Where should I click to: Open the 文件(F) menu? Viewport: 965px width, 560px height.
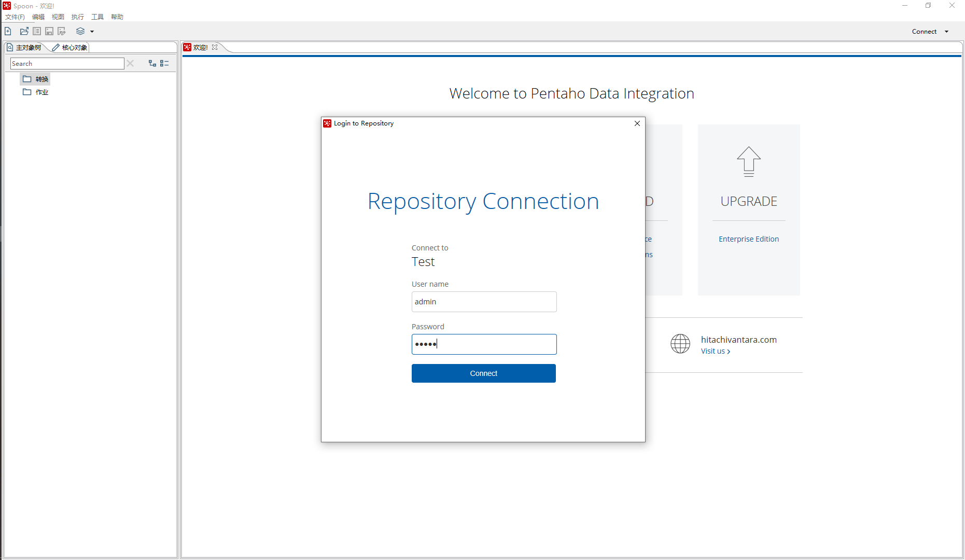click(15, 17)
